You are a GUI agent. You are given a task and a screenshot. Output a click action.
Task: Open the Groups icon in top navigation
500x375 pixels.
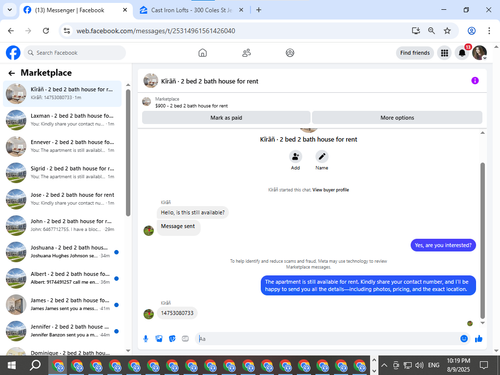[290, 53]
